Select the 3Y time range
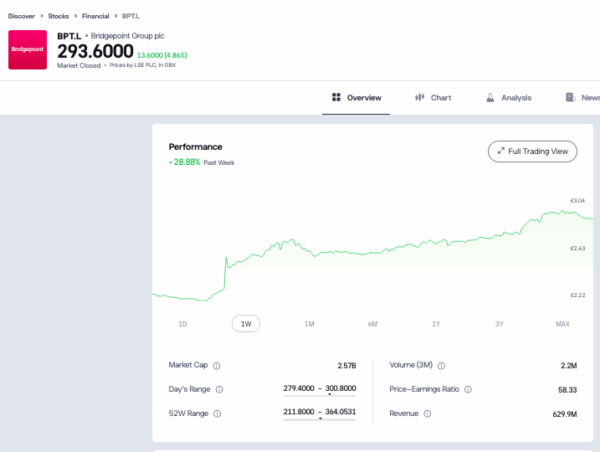This screenshot has width=600, height=452. coord(499,324)
